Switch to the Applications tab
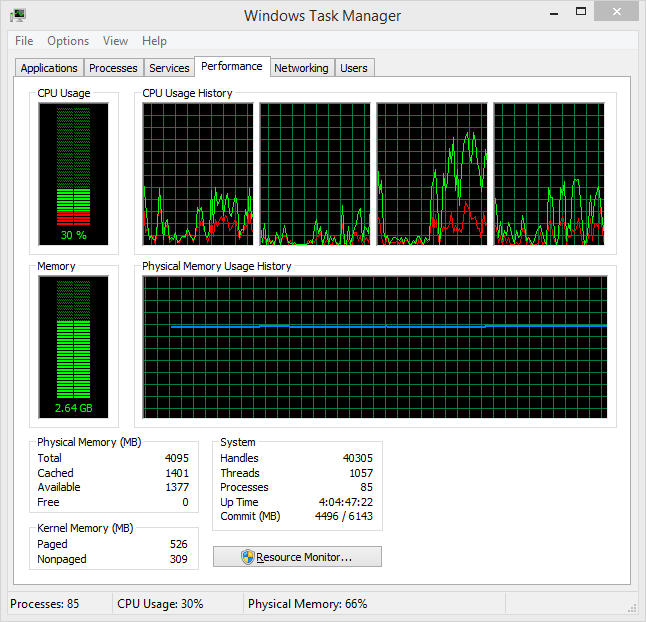The image size is (646, 622). click(49, 68)
